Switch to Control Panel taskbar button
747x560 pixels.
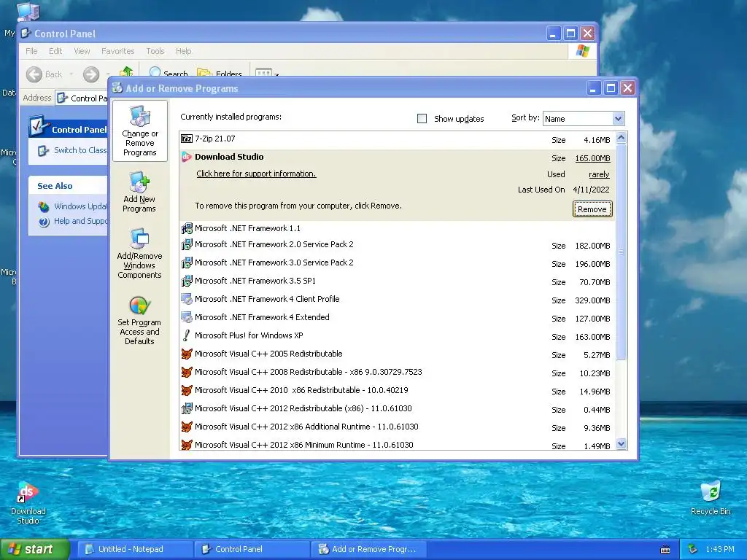coord(252,549)
